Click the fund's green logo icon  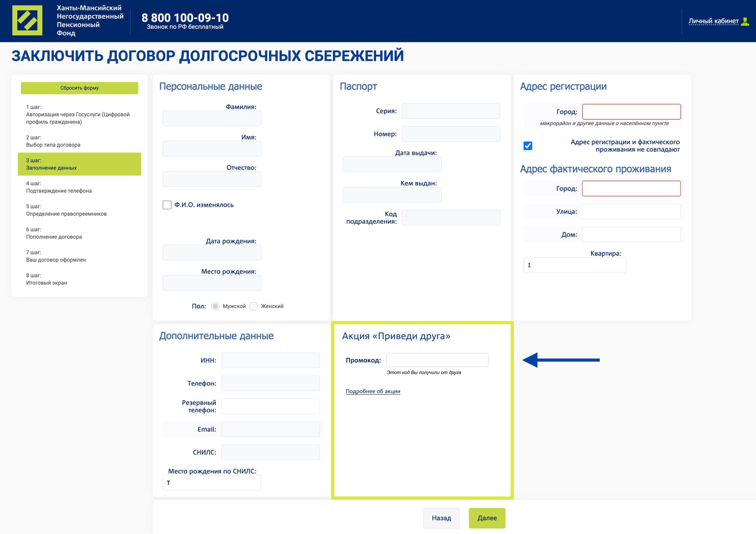tap(27, 21)
